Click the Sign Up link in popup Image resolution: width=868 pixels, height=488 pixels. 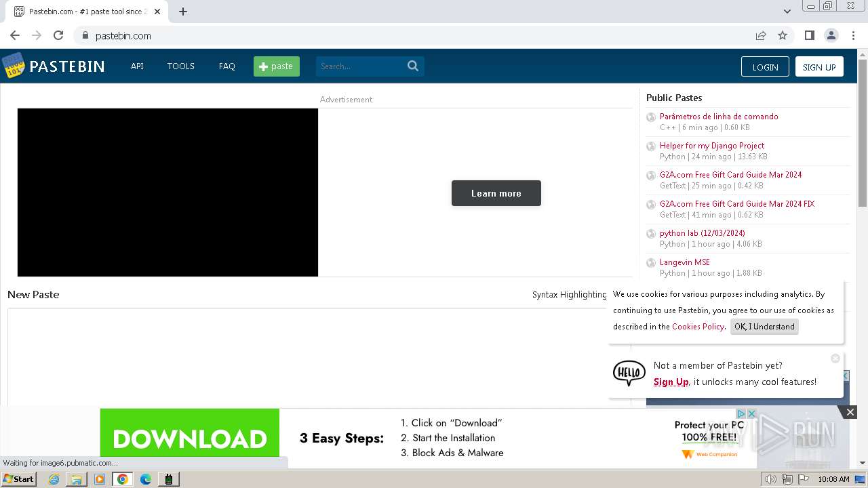point(671,382)
